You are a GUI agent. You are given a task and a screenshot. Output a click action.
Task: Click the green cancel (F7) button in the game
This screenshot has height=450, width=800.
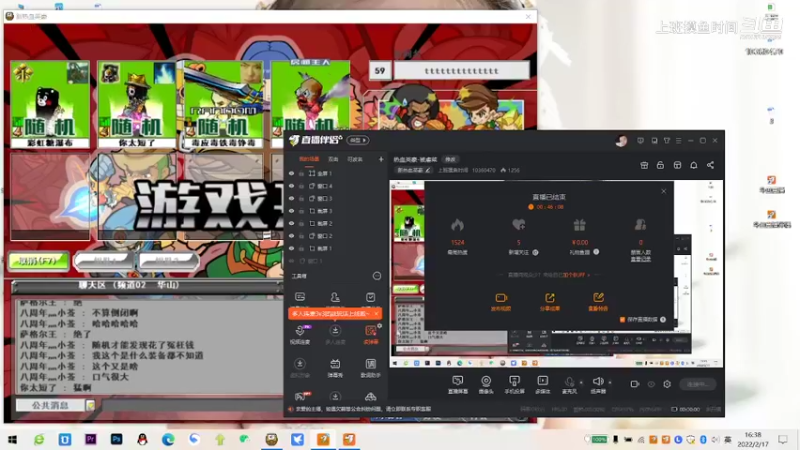click(x=39, y=261)
